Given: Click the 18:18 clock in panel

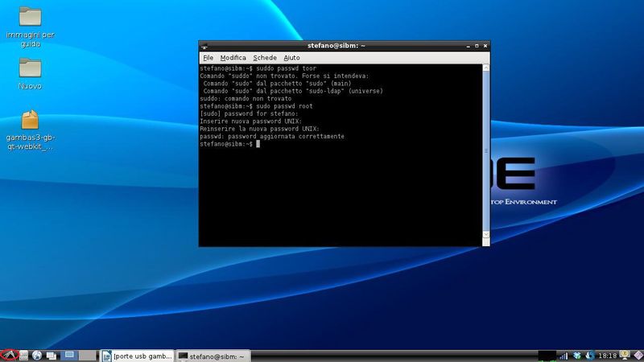Looking at the screenshot, I should [x=607, y=356].
